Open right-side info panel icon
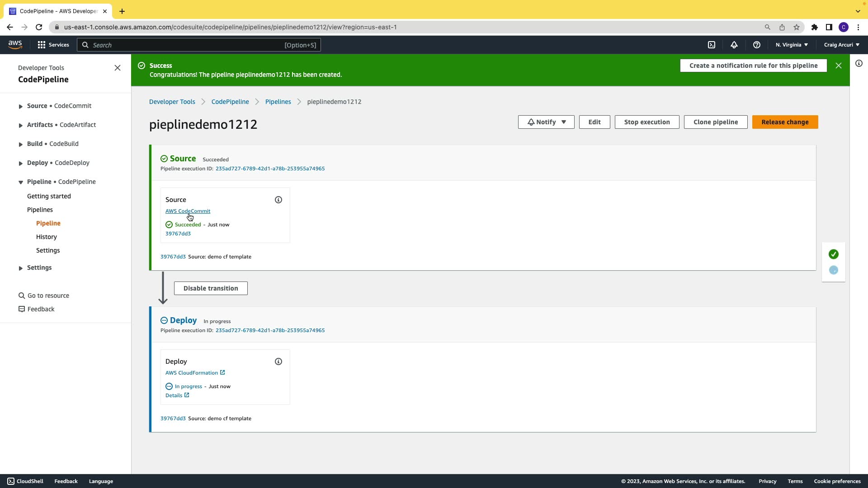Image resolution: width=868 pixels, height=488 pixels. pyautogui.click(x=859, y=64)
